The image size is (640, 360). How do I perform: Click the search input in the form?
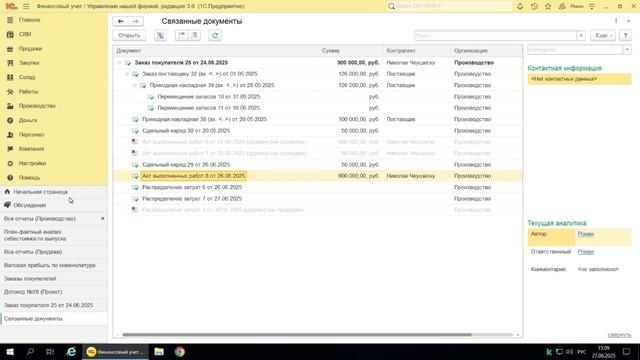496,36
